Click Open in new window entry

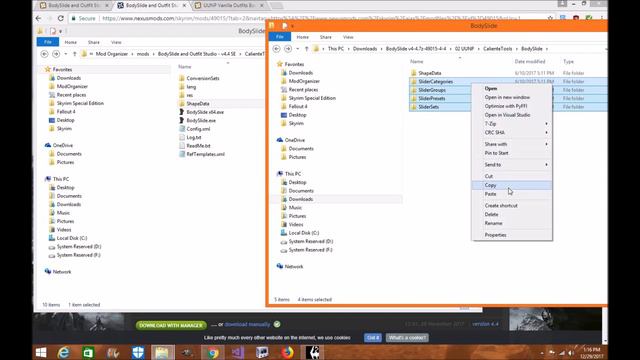[x=507, y=98]
